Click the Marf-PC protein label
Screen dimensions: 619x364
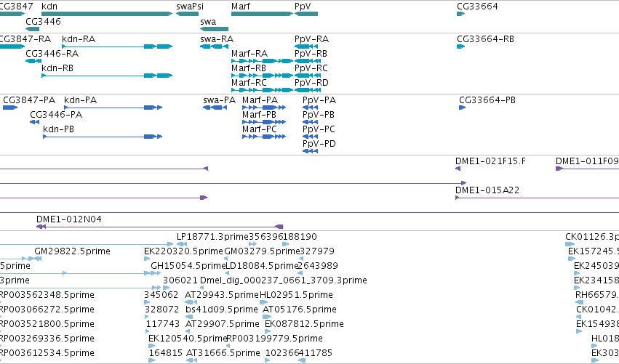(260, 129)
